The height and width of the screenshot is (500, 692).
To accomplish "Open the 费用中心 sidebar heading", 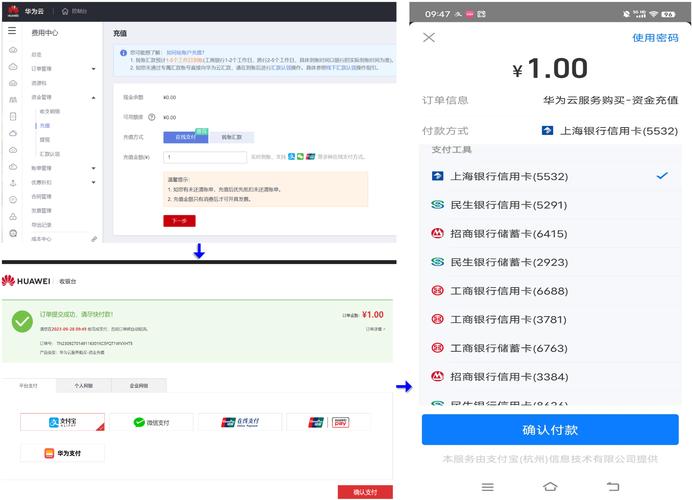I will point(45,32).
